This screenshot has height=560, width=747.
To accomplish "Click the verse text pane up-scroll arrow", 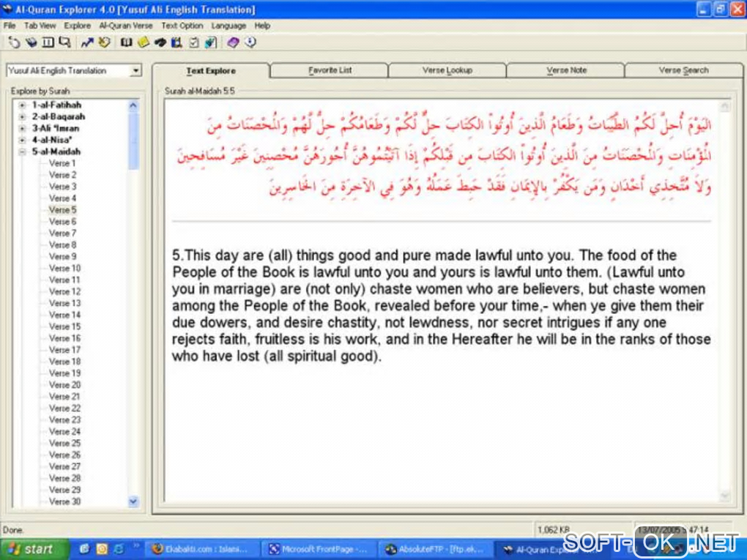I will [x=724, y=105].
